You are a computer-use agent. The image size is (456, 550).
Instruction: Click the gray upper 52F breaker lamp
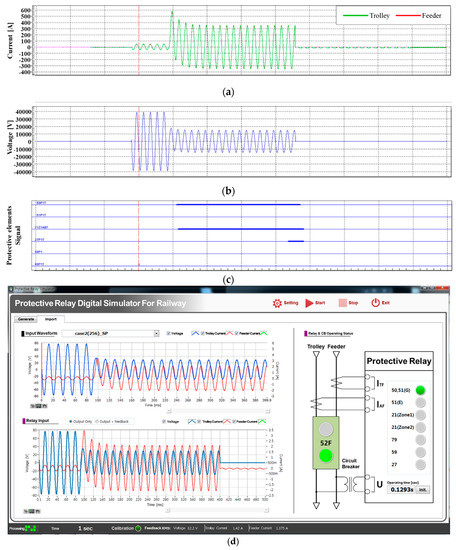(326, 429)
